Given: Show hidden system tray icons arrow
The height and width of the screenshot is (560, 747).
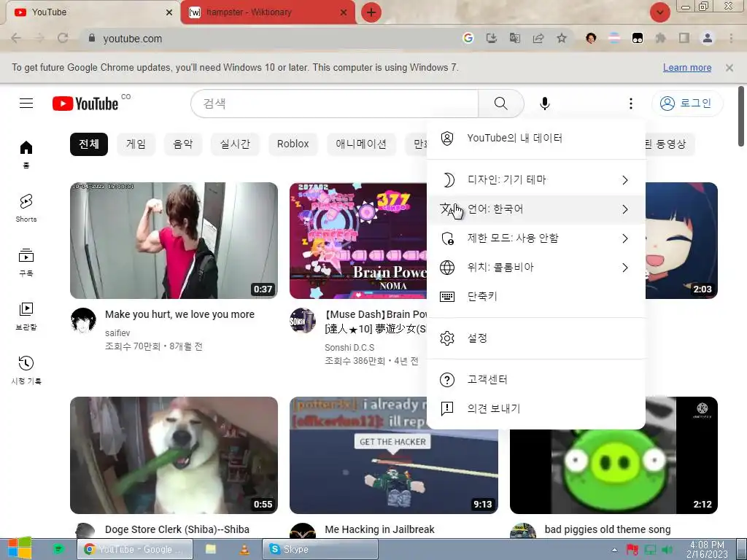Looking at the screenshot, I should click(614, 550).
